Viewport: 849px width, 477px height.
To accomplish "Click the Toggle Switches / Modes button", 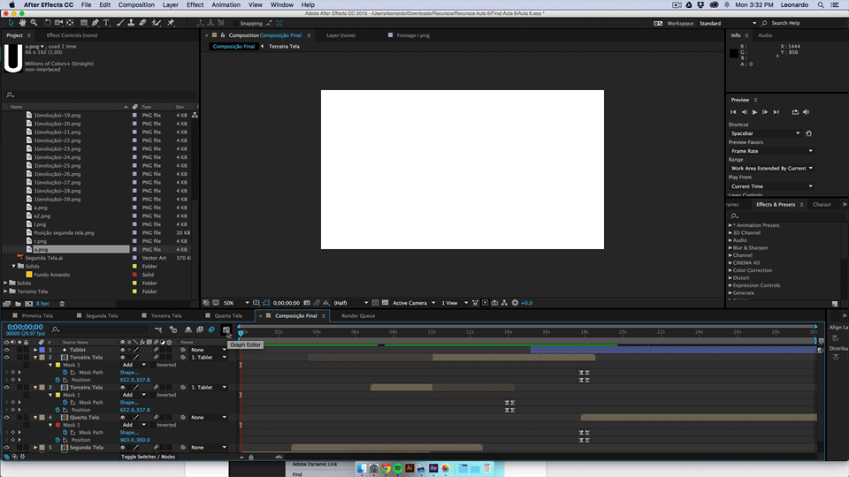I will [148, 457].
